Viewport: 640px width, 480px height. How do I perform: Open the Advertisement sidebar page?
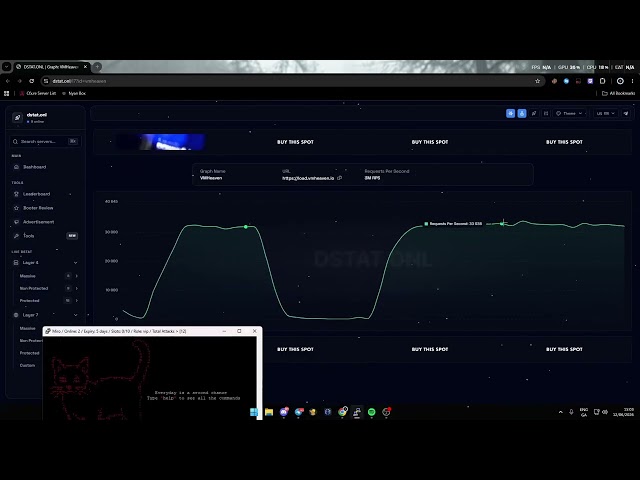coord(38,222)
